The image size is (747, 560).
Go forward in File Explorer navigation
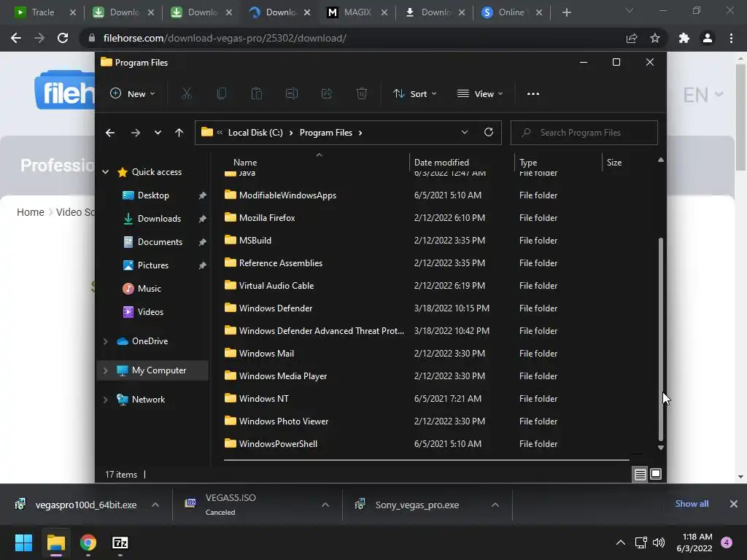click(x=135, y=133)
